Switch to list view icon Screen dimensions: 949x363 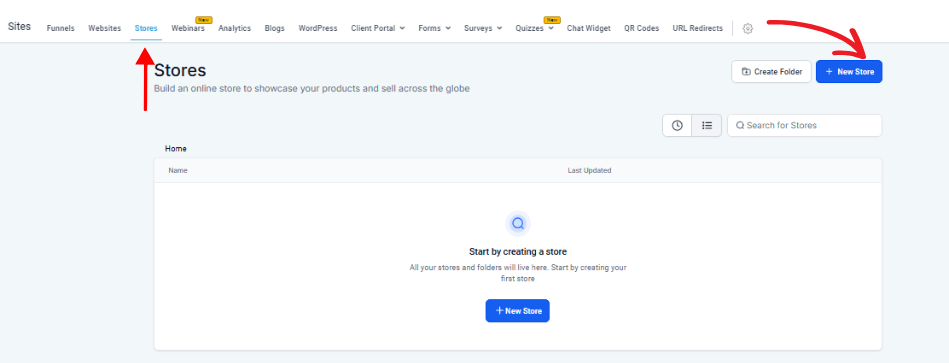click(x=706, y=125)
